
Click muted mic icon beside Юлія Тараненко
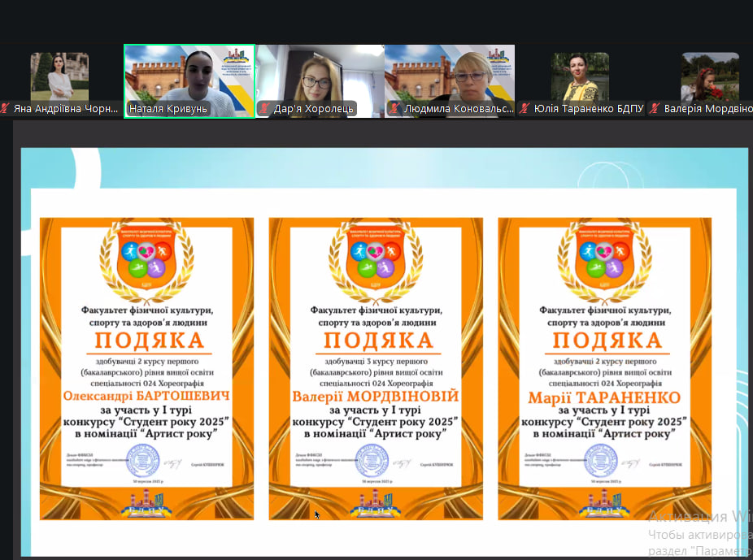(x=525, y=109)
